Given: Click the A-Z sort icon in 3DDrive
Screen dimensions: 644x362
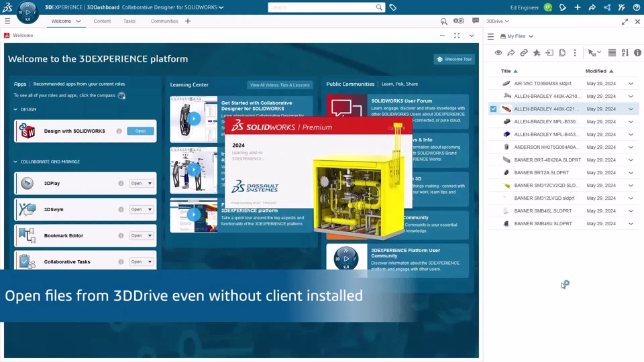Looking at the screenshot, I should pos(625,52).
